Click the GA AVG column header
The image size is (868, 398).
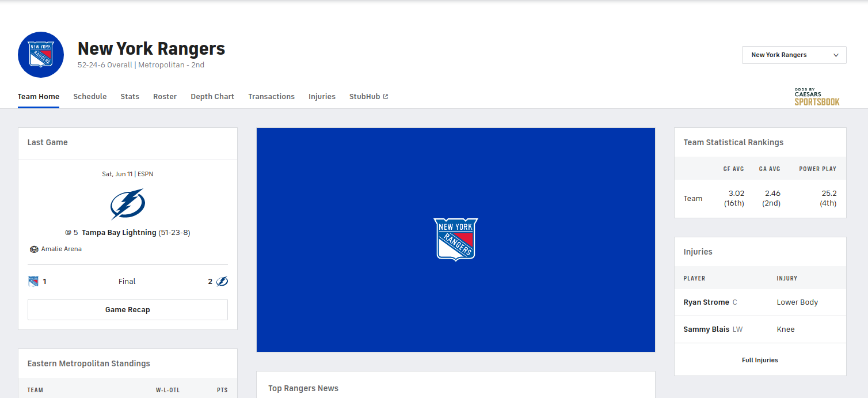point(770,169)
